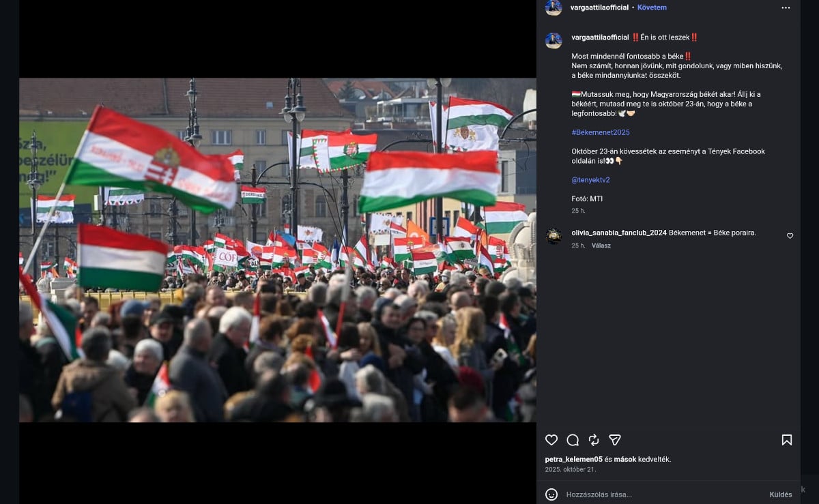Click the Követem following button
The width and height of the screenshot is (819, 504).
652,8
